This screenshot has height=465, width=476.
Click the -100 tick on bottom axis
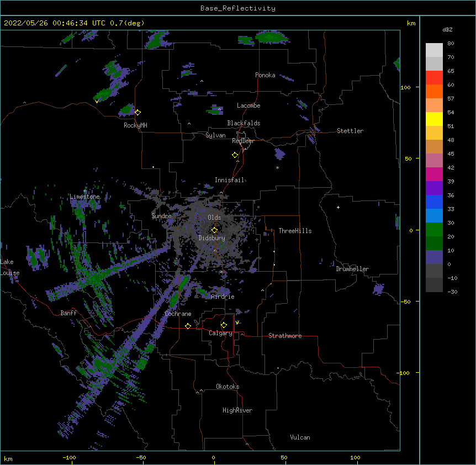[x=69, y=457]
